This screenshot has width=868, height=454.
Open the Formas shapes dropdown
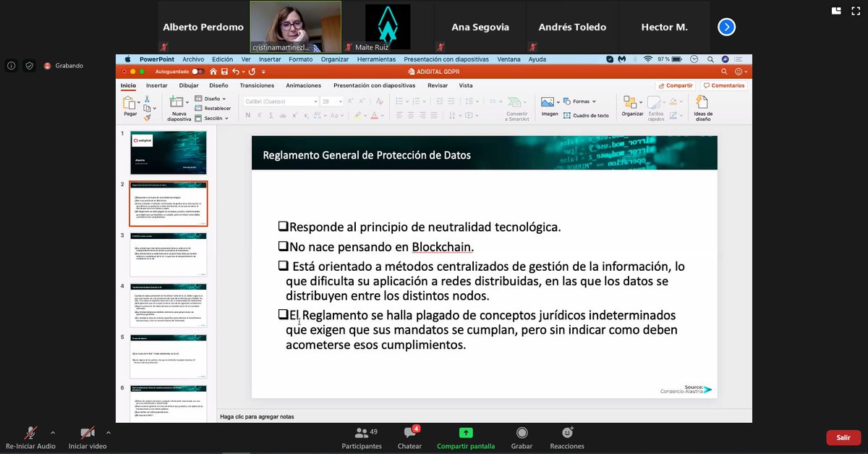click(579, 101)
